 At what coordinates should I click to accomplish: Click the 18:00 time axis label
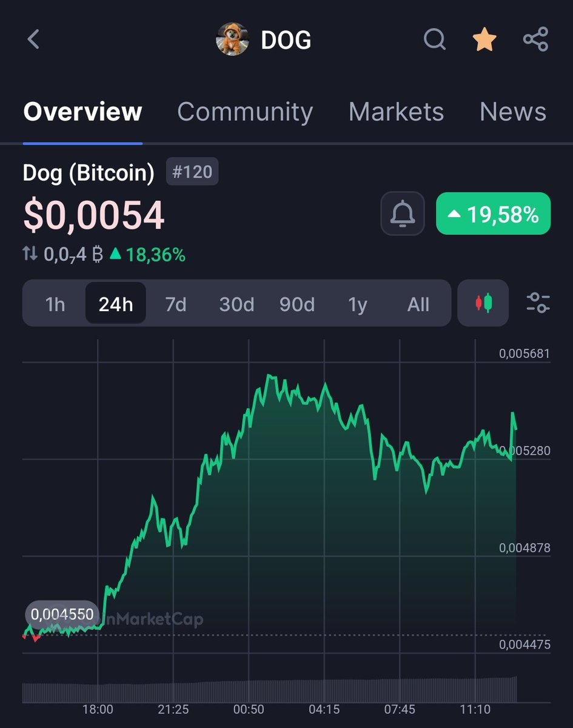click(98, 709)
